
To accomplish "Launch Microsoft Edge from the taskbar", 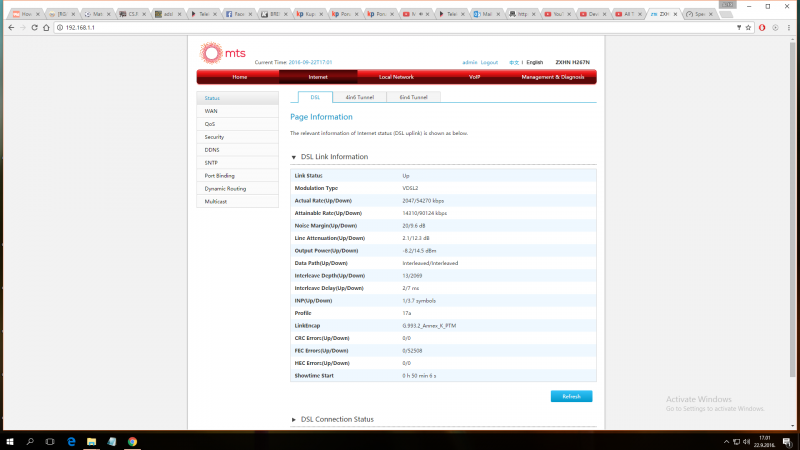I will pyautogui.click(x=71, y=441).
